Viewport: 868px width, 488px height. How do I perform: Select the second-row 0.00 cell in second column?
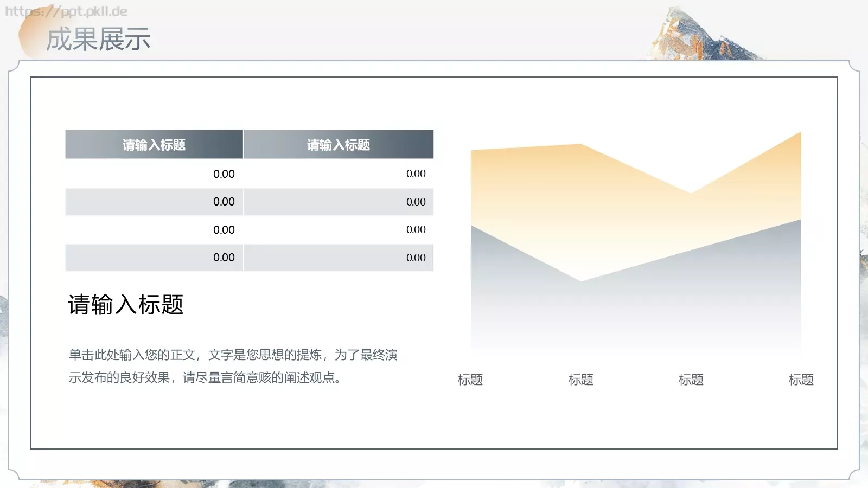coord(339,202)
